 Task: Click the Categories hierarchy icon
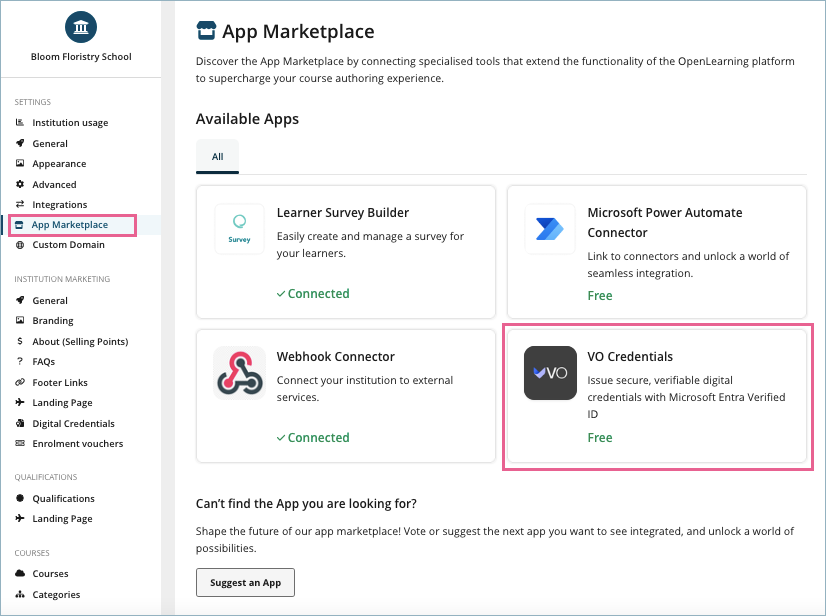point(20,594)
